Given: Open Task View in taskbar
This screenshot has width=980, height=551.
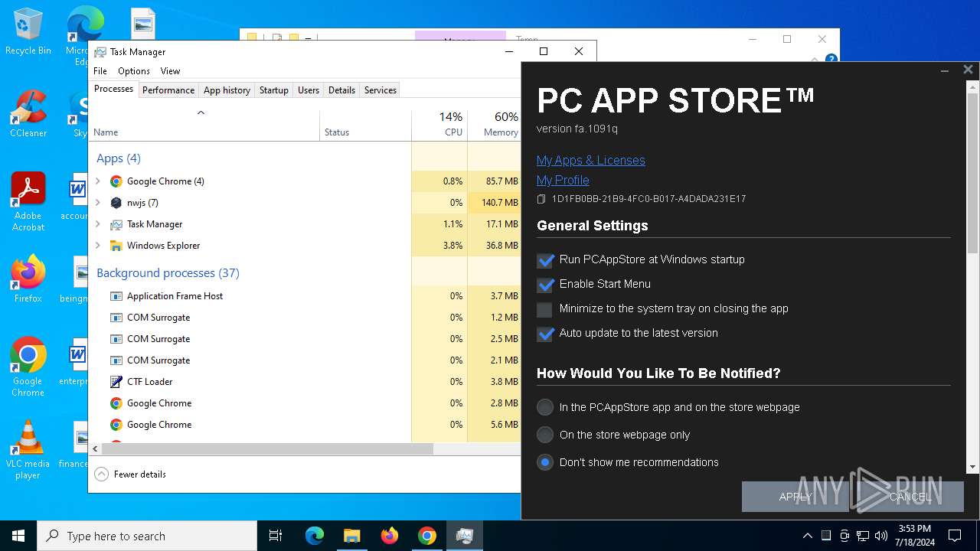Looking at the screenshot, I should click(x=276, y=536).
